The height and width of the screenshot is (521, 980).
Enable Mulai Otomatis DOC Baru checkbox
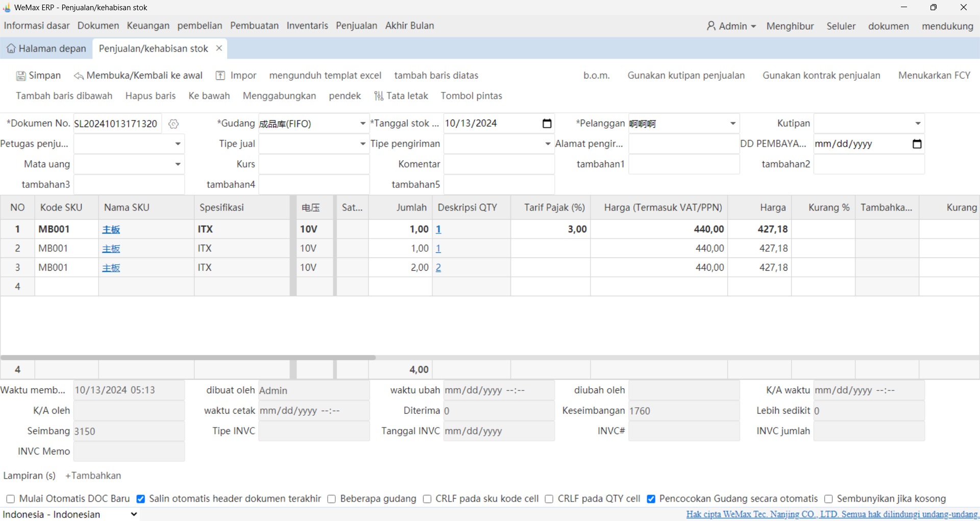[x=10, y=499]
